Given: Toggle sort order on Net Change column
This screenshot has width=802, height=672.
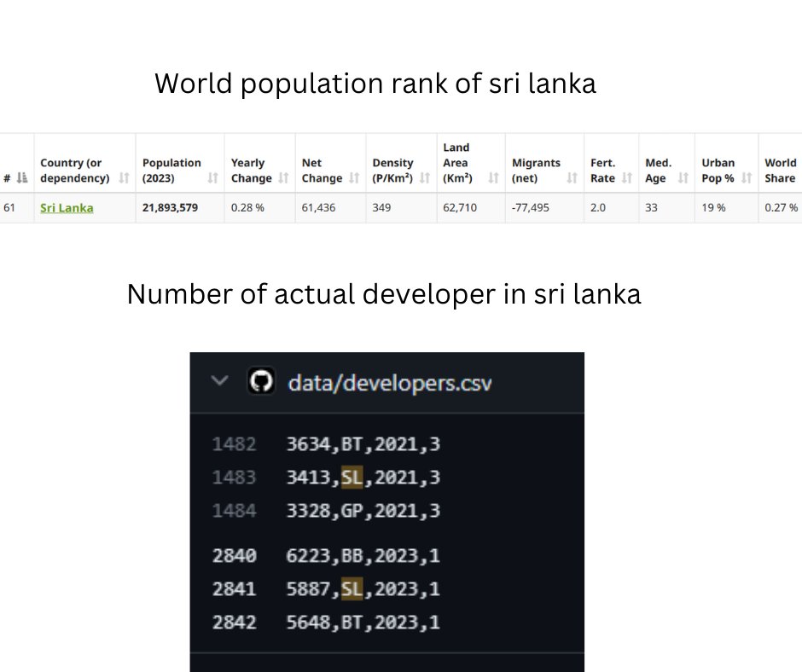Looking at the screenshot, I should coord(353,178).
